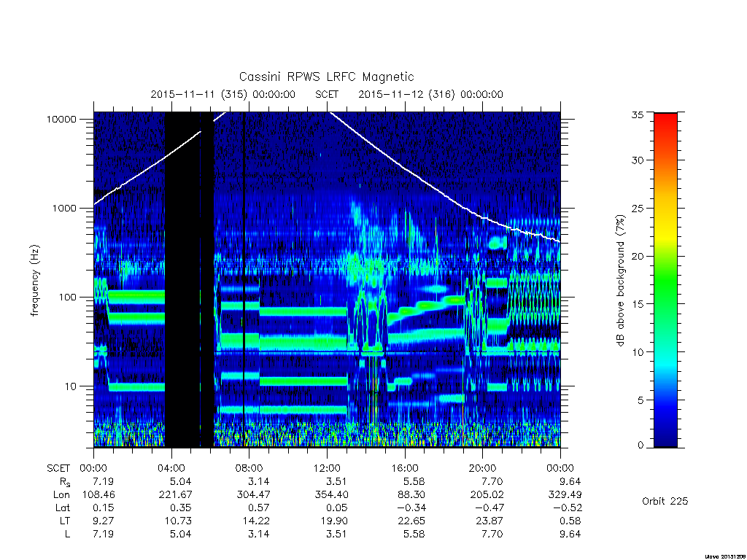The image size is (747, 560).
Task: Click latitude value -0.52
Action: pos(567,507)
